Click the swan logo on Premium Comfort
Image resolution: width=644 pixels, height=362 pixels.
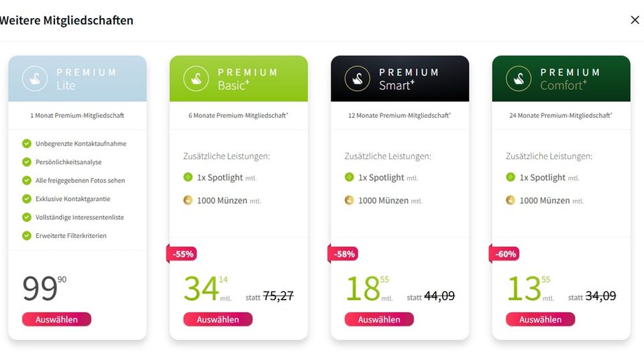coord(519,78)
